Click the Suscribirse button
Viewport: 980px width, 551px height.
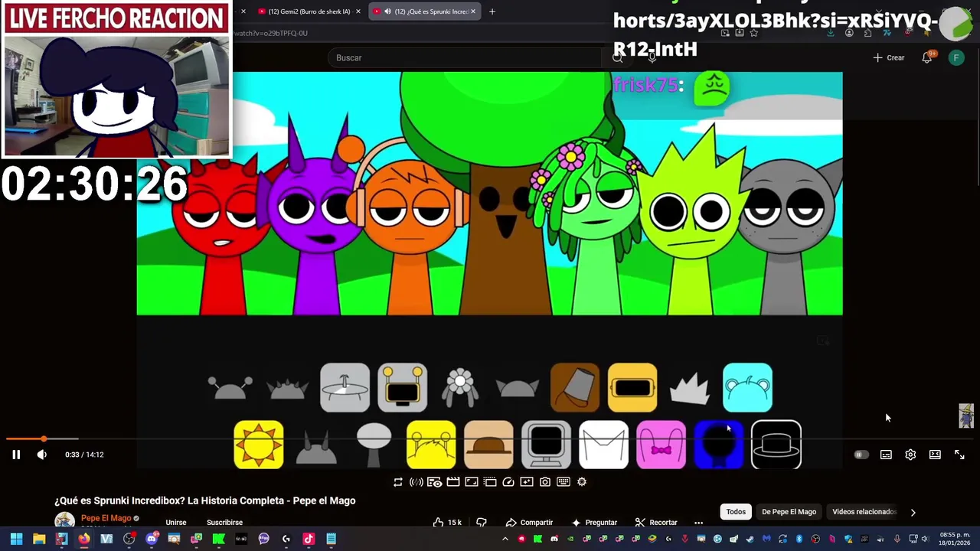pyautogui.click(x=224, y=522)
